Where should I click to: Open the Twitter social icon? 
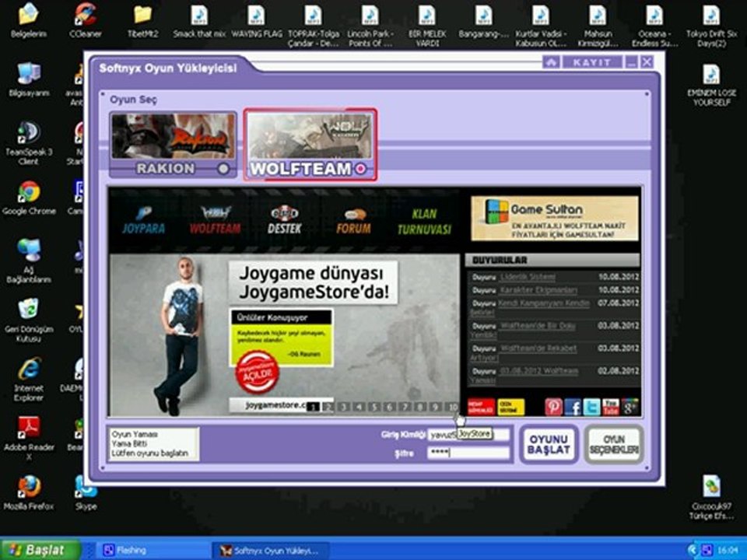591,407
